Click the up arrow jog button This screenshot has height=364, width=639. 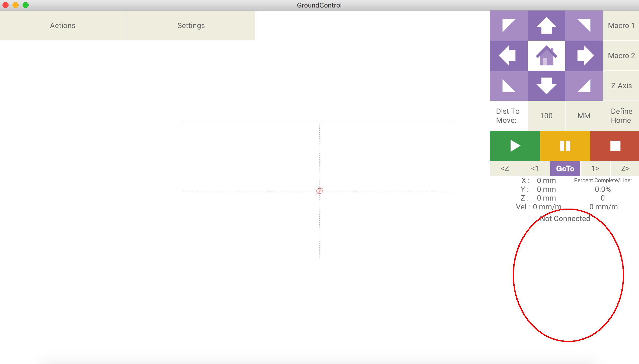pyautogui.click(x=546, y=25)
